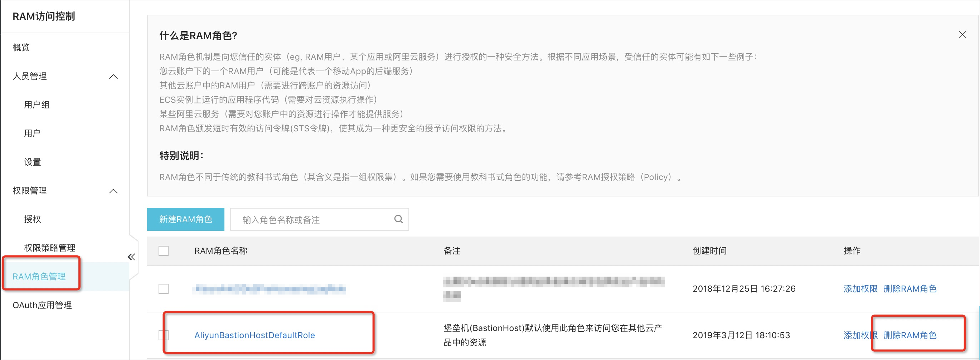Go to 设置 under 人员管理
980x360 pixels.
pos(32,162)
